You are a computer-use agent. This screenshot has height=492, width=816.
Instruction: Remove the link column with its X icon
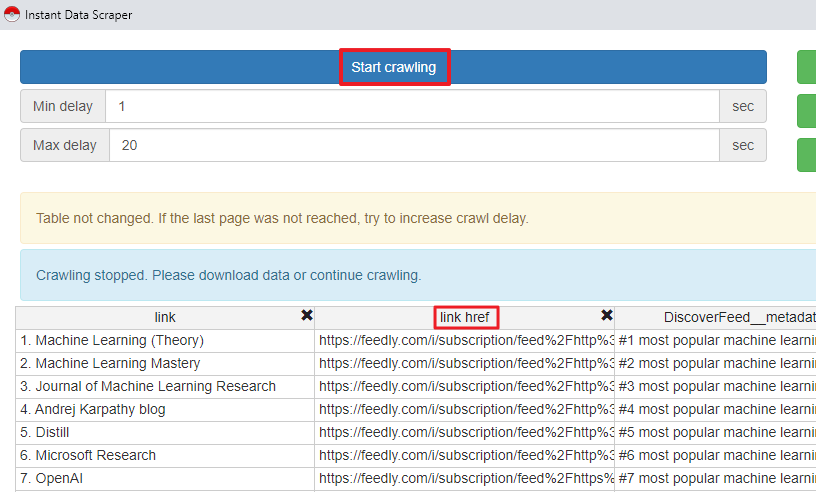307,315
